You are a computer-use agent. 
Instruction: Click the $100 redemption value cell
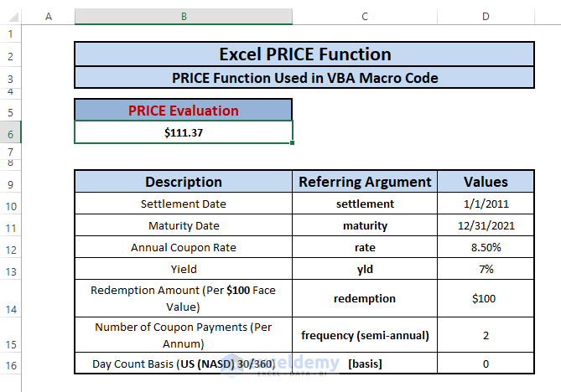486,299
